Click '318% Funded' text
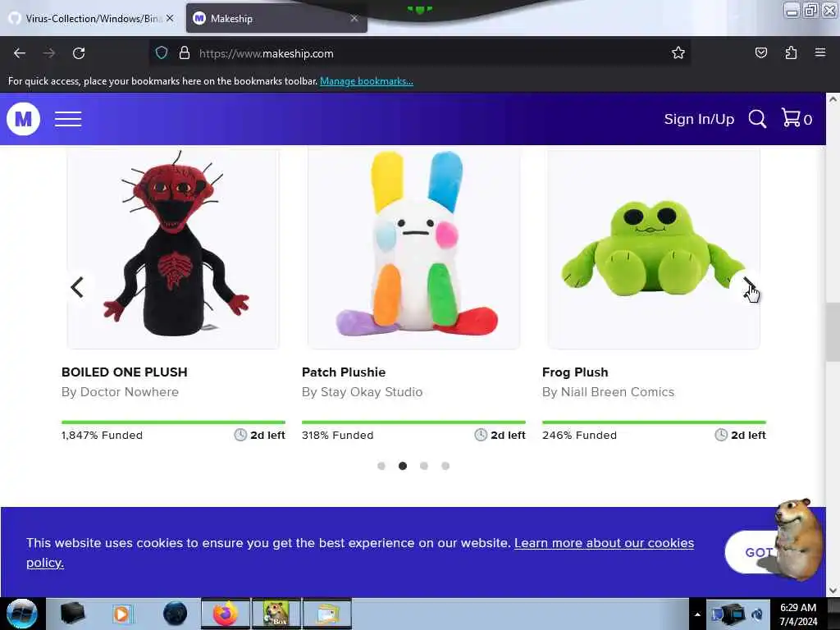 pyautogui.click(x=337, y=435)
